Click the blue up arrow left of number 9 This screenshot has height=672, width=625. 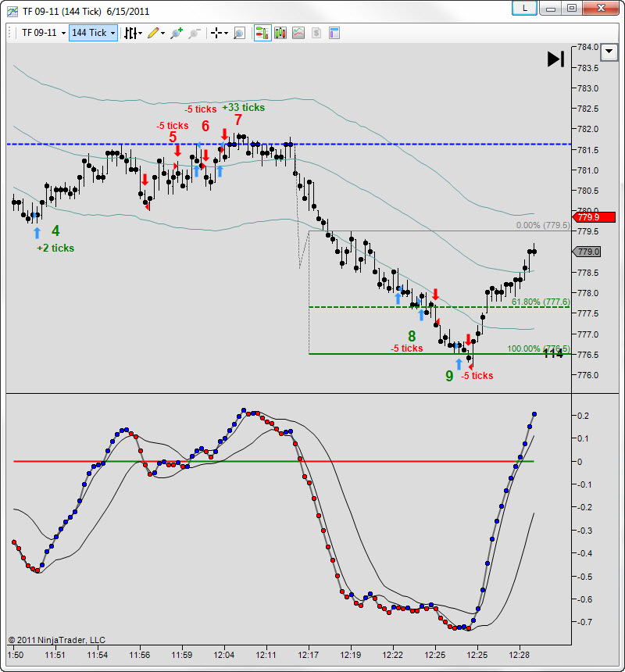coord(459,364)
